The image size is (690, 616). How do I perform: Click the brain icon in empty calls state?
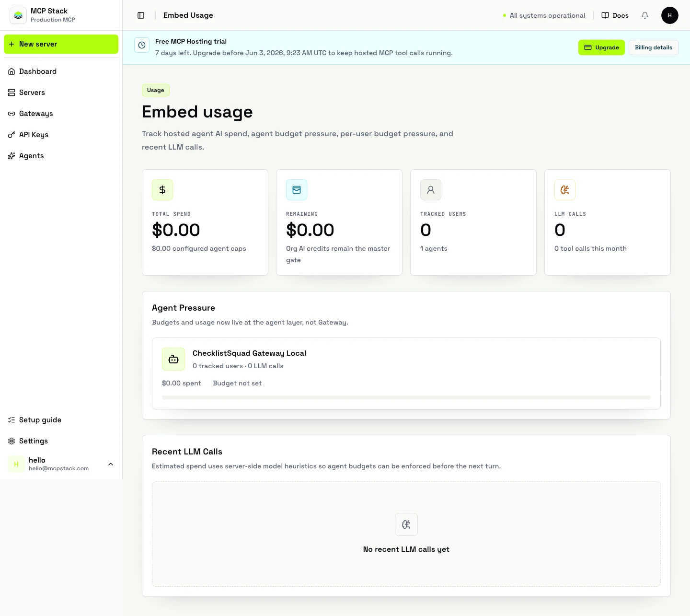406,524
